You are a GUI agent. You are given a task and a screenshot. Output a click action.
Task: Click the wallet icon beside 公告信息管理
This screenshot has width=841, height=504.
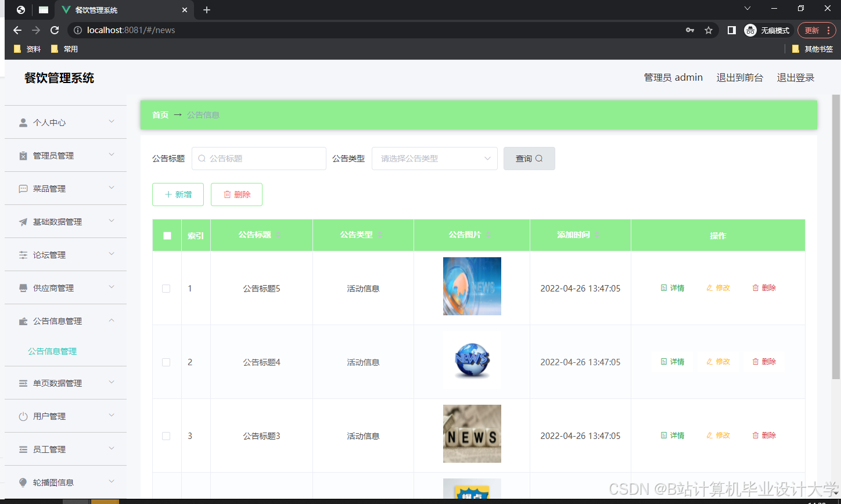tap(23, 321)
